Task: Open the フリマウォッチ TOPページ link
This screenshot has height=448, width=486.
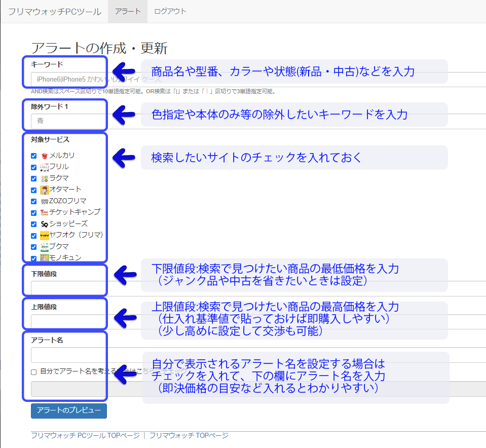Action: [189, 435]
